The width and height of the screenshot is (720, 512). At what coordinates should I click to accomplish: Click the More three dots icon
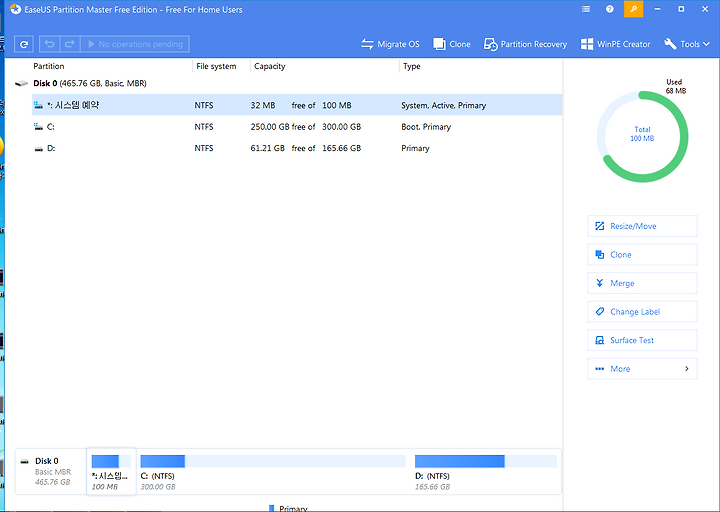600,369
